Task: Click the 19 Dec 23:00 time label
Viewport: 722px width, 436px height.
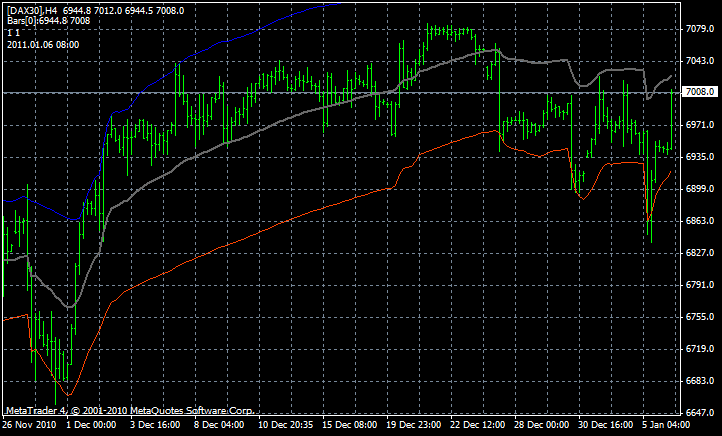Action: [x=413, y=424]
